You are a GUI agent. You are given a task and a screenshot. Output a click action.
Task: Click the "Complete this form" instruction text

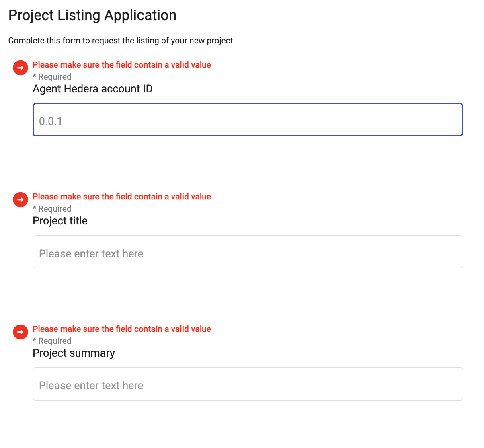121,41
